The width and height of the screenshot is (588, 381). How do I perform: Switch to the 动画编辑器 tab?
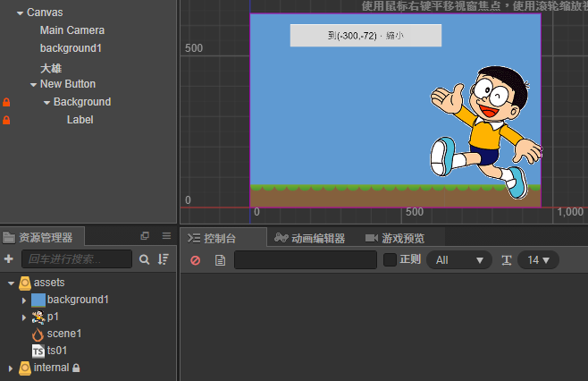tap(310, 238)
